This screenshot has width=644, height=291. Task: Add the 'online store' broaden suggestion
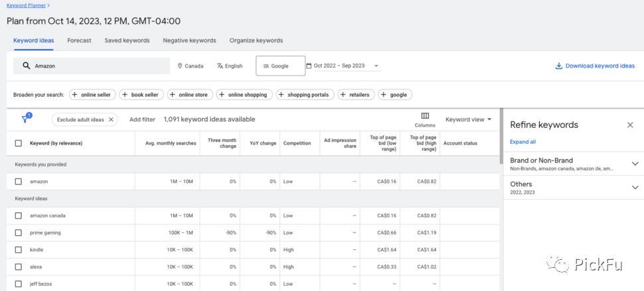pyautogui.click(x=190, y=95)
